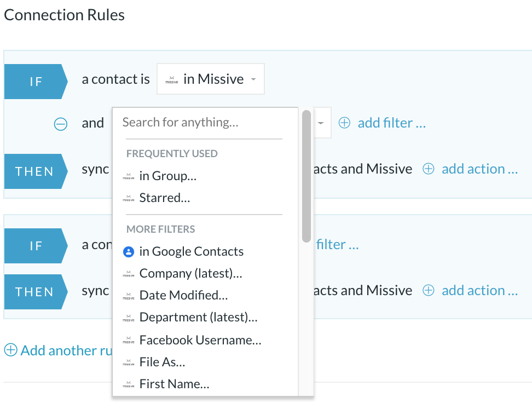Click the dropdown list scrollbar thumb

coord(307,176)
